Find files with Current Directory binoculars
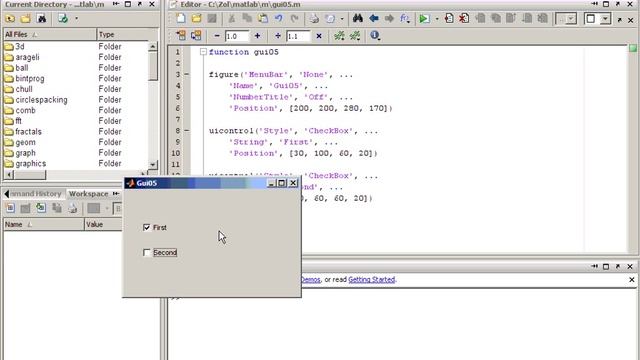 [x=41, y=18]
